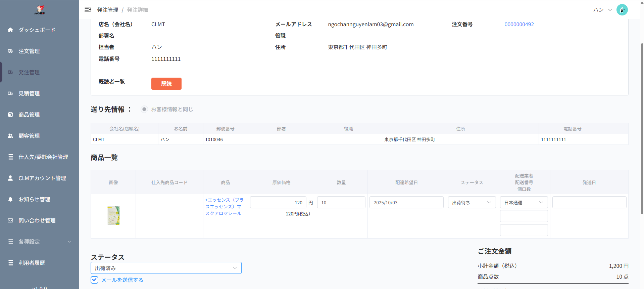Toggle the メールを送信する checkbox
Image resolution: width=644 pixels, height=289 pixels.
tap(95, 280)
